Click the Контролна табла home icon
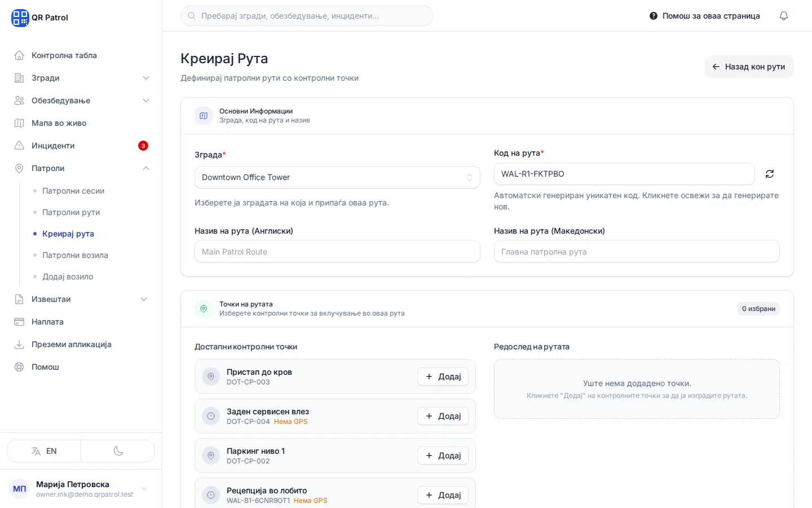This screenshot has width=812, height=508. tap(19, 55)
